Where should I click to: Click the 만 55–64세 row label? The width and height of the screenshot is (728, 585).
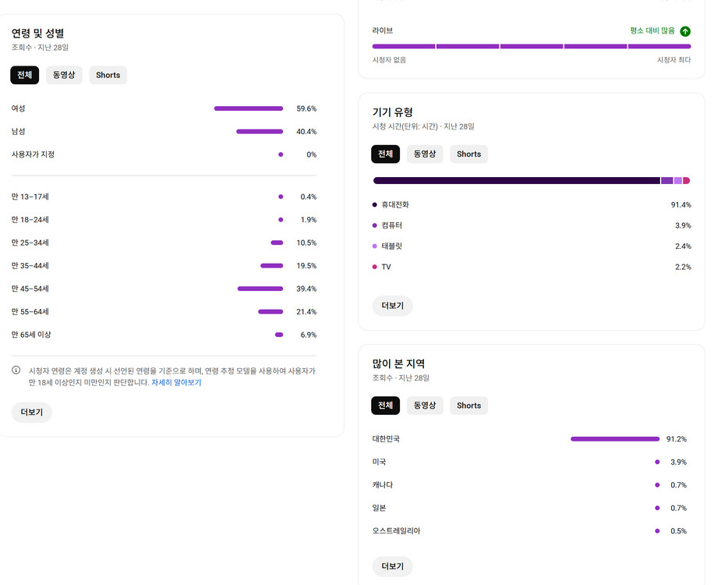pyautogui.click(x=30, y=311)
